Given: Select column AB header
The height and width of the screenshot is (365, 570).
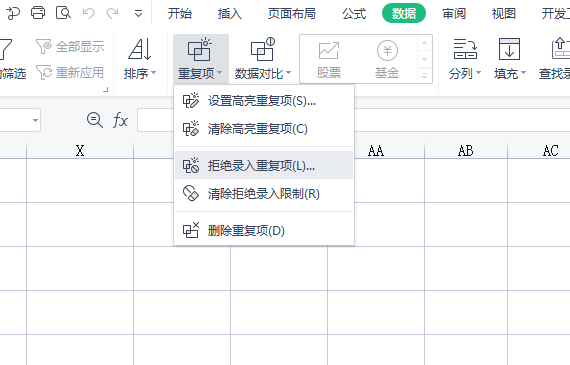Looking at the screenshot, I should click(x=466, y=150).
